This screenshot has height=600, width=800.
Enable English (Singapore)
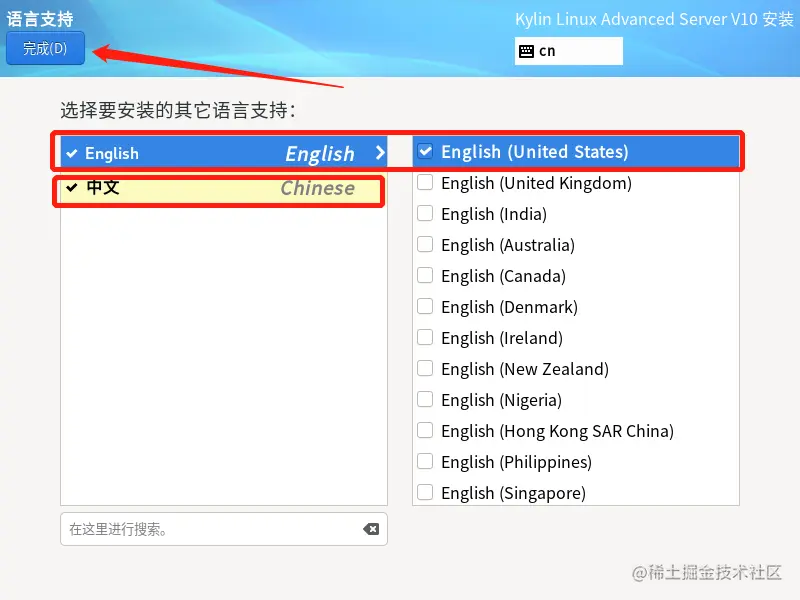(425, 493)
